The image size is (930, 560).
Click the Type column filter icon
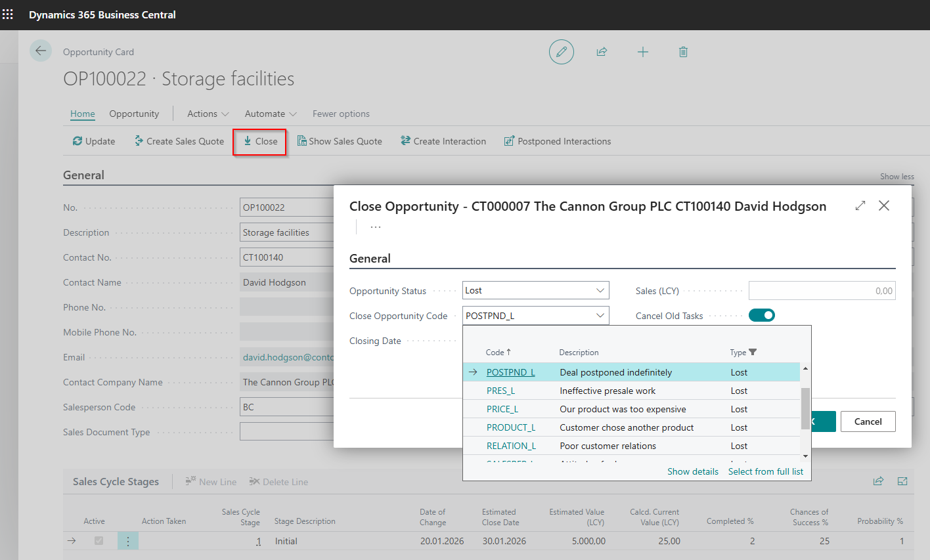(x=753, y=353)
